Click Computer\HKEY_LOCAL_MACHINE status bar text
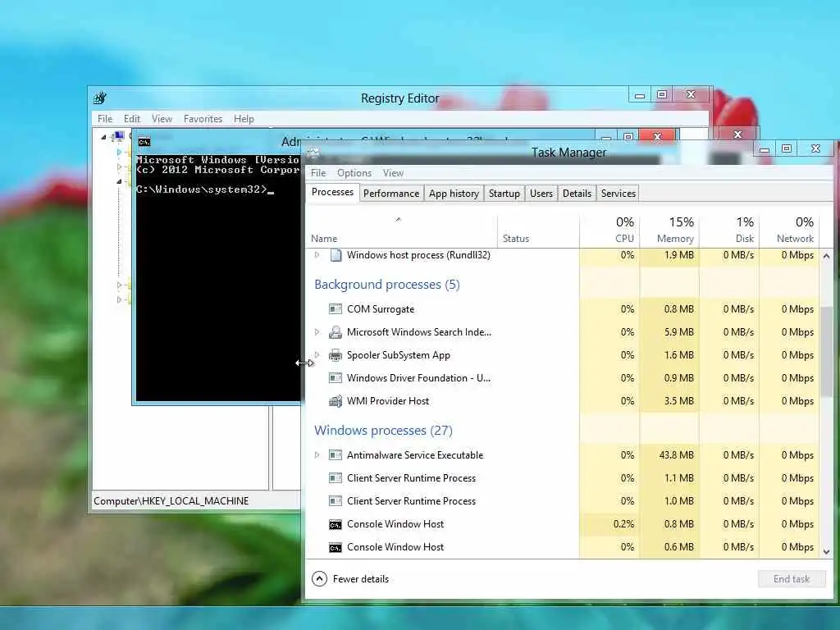Screen dimensions: 840x630 coord(171,501)
